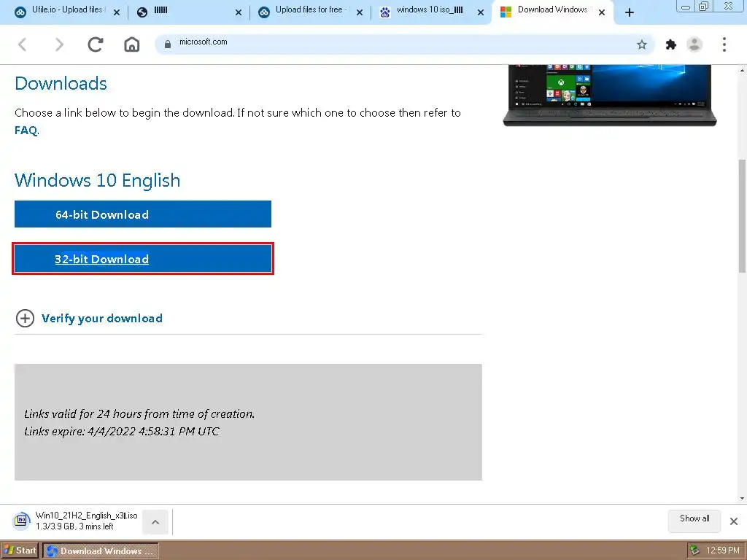The image size is (747, 560).
Task: View site security lock info
Action: 168,44
